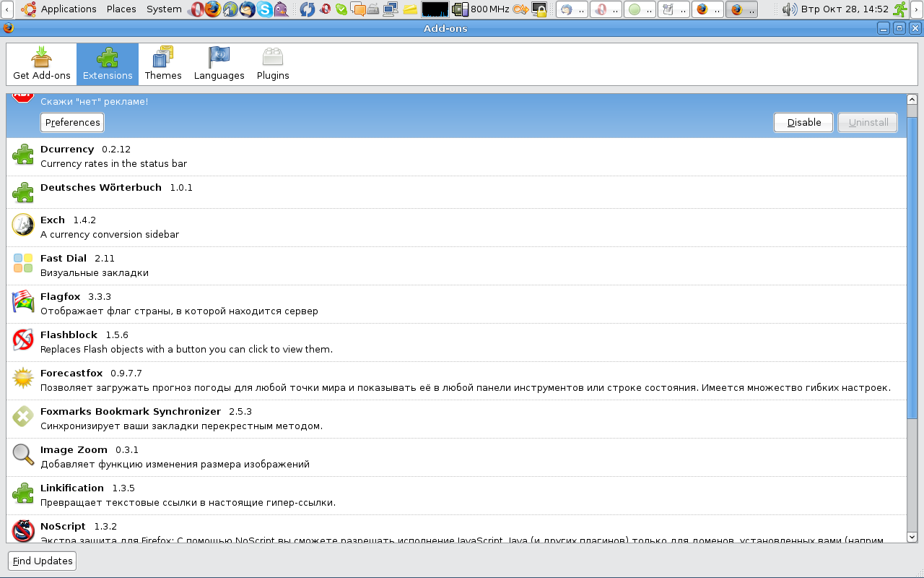Launch Thunderbird from the panel
Screen dimensions: 924x578
tap(248, 9)
